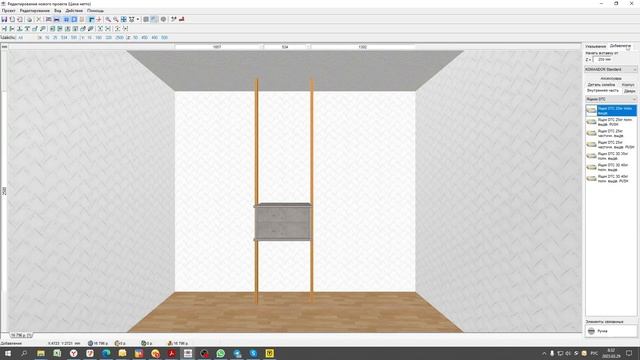
Task: Open the Действия menu
Action: click(74, 11)
